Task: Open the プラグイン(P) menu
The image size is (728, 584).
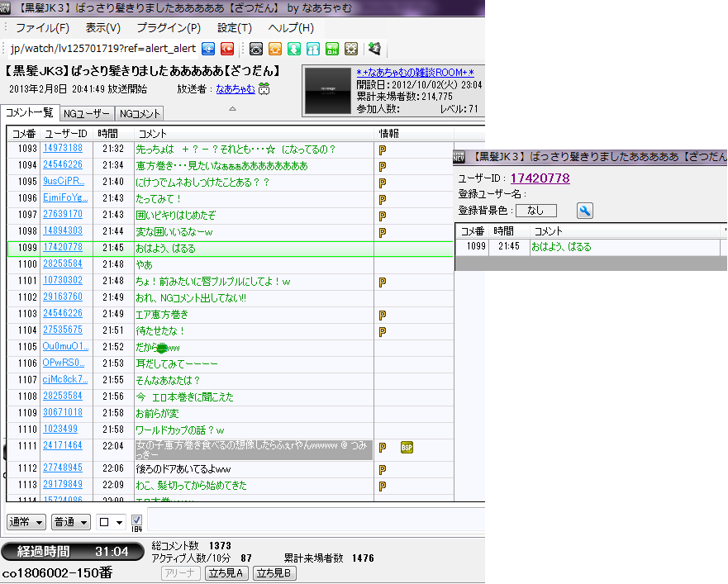Action: click(169, 28)
